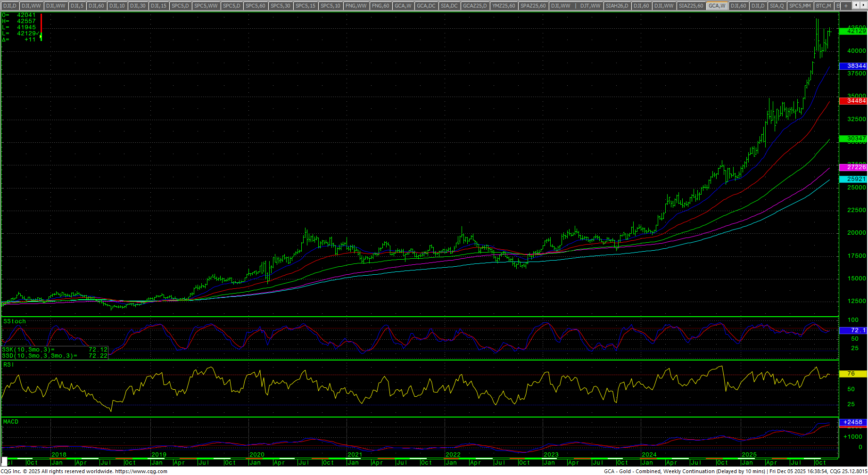The height and width of the screenshot is (475, 868).
Task: Select the SStoch study label
Action: click(x=15, y=321)
